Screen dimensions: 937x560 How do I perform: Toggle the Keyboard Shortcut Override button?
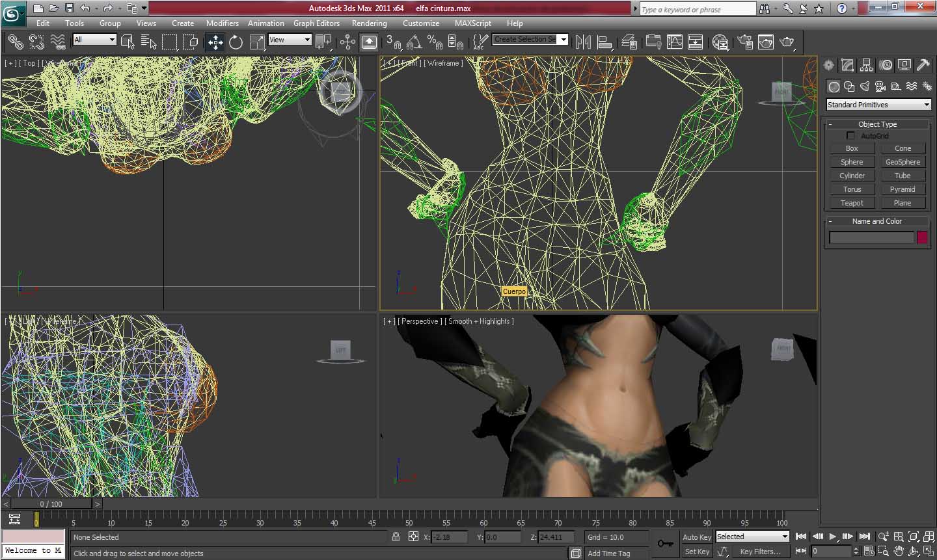point(368,42)
